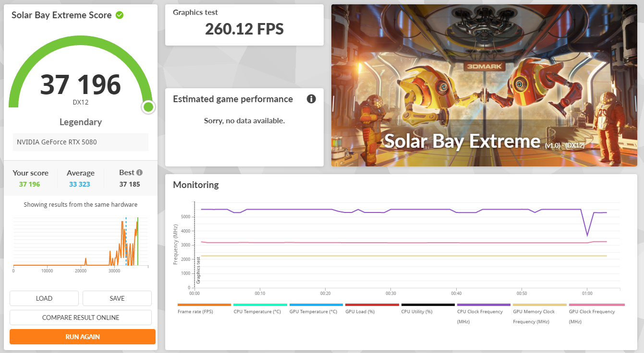Open COMPARE RESULT ONLINE
Screen dimensions: 644x353
pyautogui.click(x=81, y=318)
